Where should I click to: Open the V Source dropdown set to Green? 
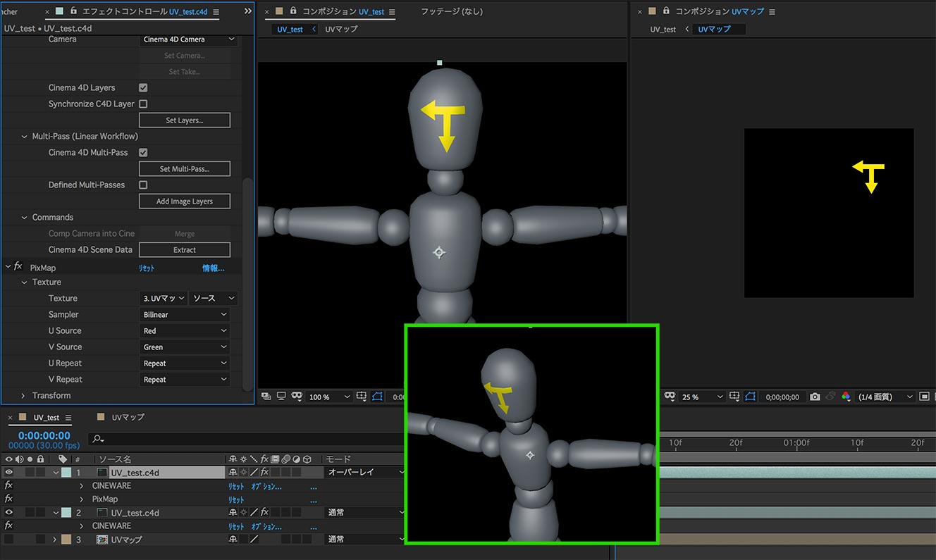pos(186,347)
